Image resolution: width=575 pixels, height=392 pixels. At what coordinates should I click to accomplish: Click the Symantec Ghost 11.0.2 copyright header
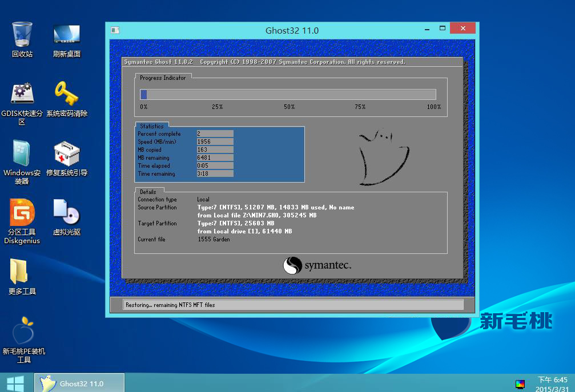click(264, 62)
